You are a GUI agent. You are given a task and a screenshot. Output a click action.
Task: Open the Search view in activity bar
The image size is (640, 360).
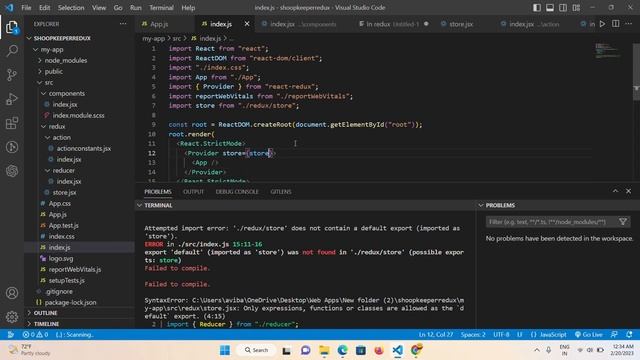12,51
